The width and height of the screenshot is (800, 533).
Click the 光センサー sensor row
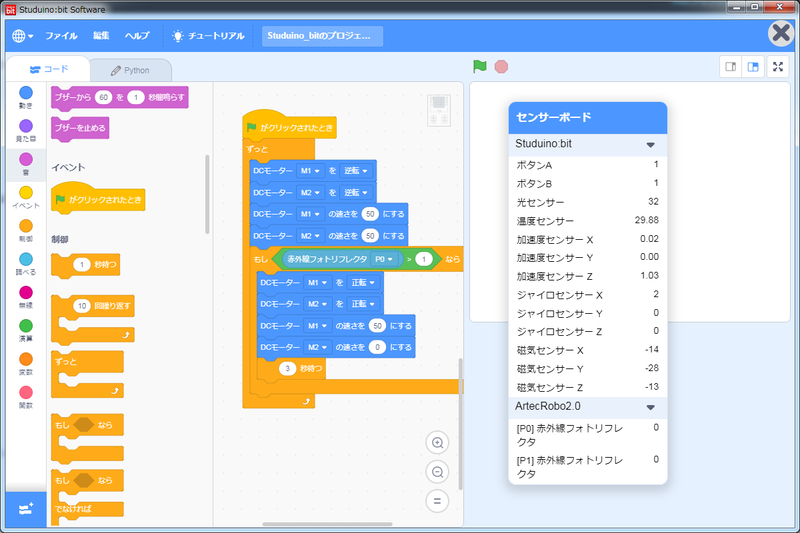588,202
